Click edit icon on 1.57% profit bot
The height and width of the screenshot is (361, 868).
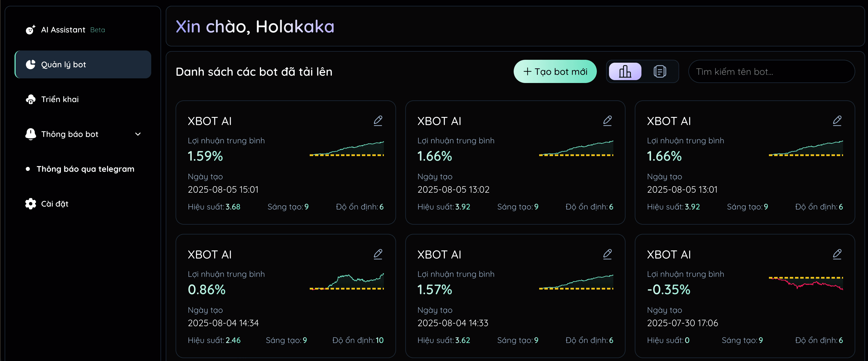pyautogui.click(x=607, y=254)
